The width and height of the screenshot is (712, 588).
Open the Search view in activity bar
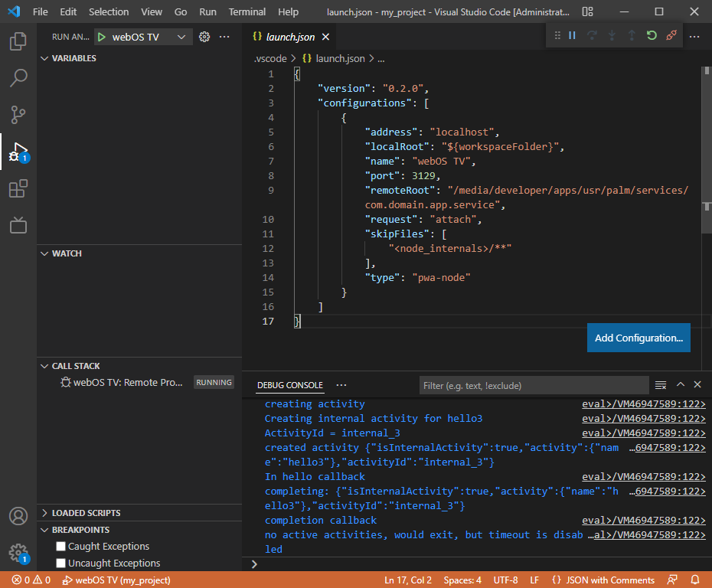(18, 78)
